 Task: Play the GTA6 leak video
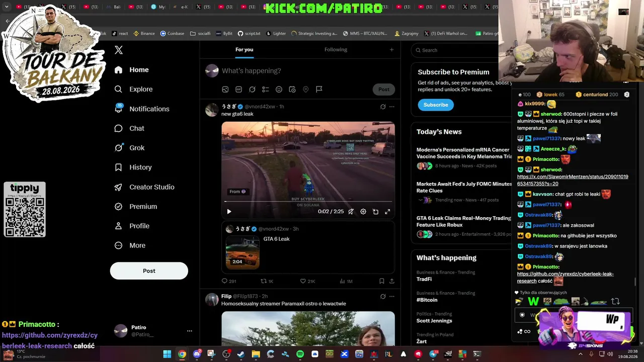pos(229,212)
